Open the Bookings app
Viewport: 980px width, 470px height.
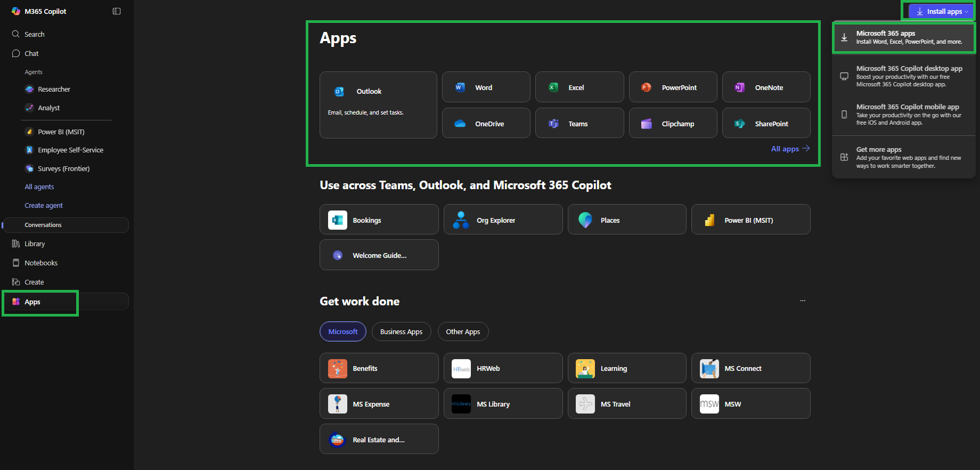point(379,220)
